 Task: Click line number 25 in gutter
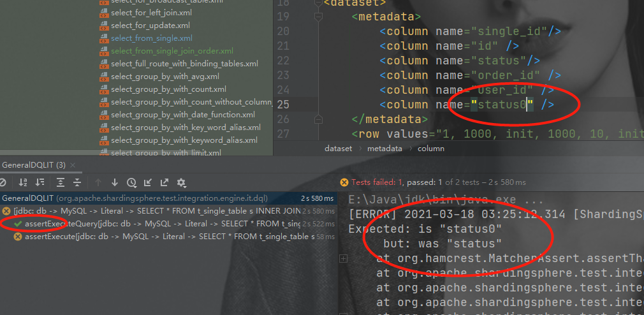[283, 105]
